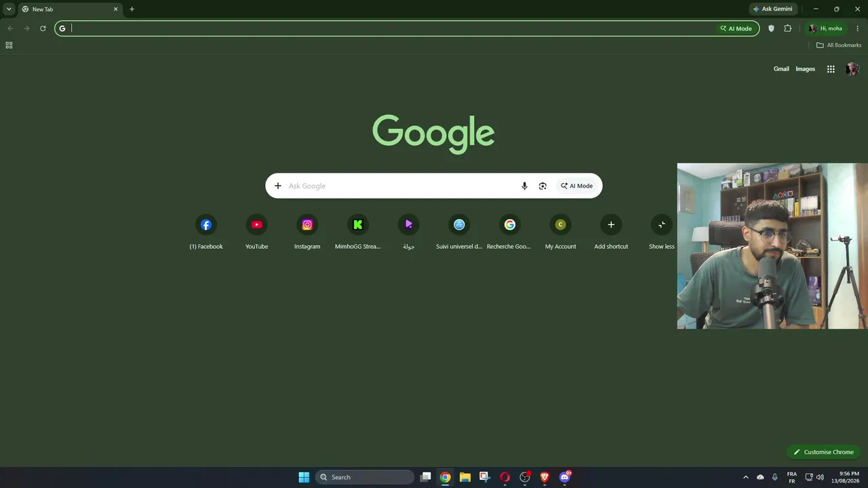
Task: Open Opera from the taskbar
Action: (505, 477)
